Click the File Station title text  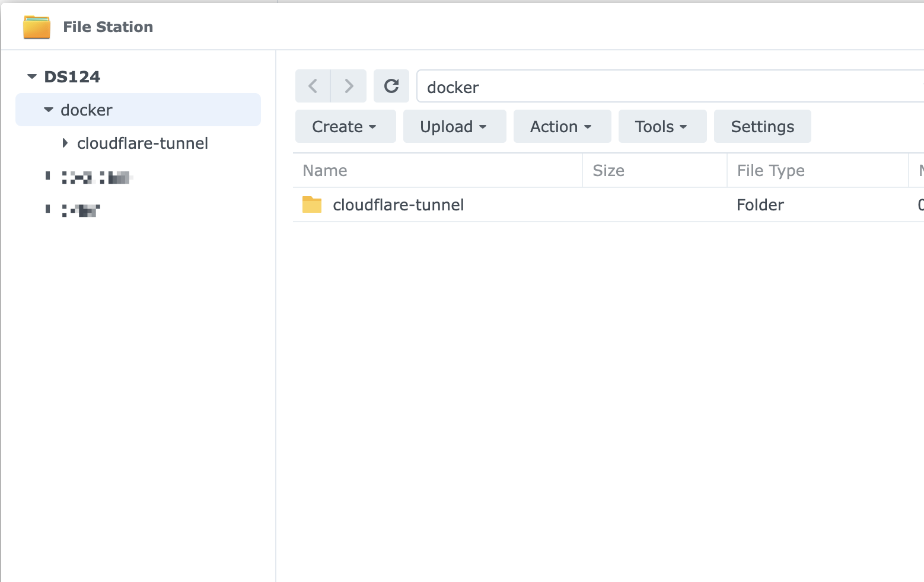coord(108,27)
